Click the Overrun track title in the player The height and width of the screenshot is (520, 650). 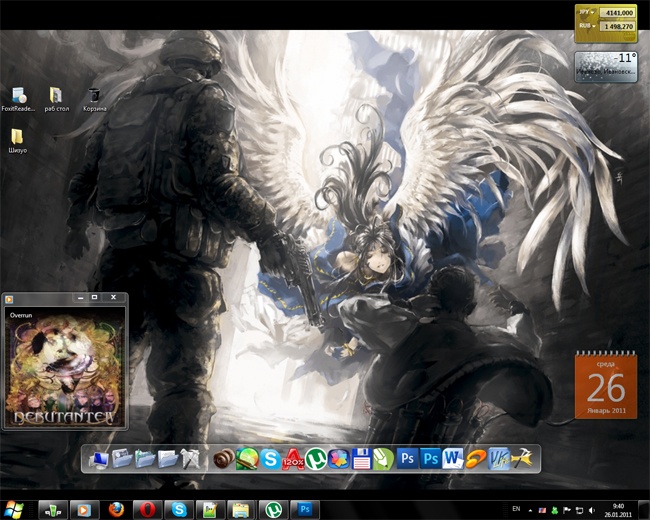click(x=21, y=315)
